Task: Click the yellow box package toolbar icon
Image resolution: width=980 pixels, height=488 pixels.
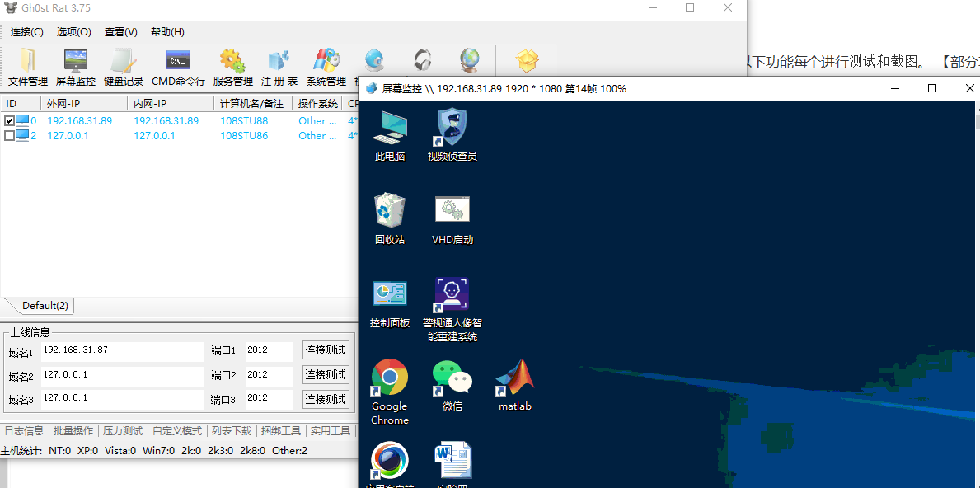Action: click(527, 61)
